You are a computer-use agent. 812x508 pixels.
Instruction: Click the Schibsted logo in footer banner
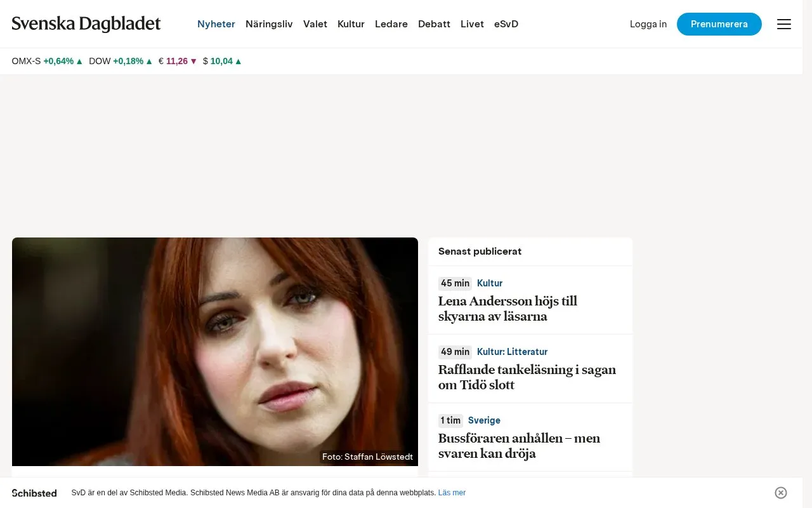(34, 493)
